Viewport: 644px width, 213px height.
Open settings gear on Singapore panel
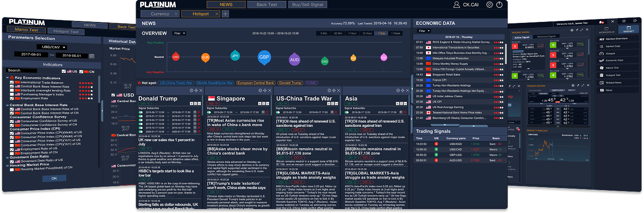[260, 90]
